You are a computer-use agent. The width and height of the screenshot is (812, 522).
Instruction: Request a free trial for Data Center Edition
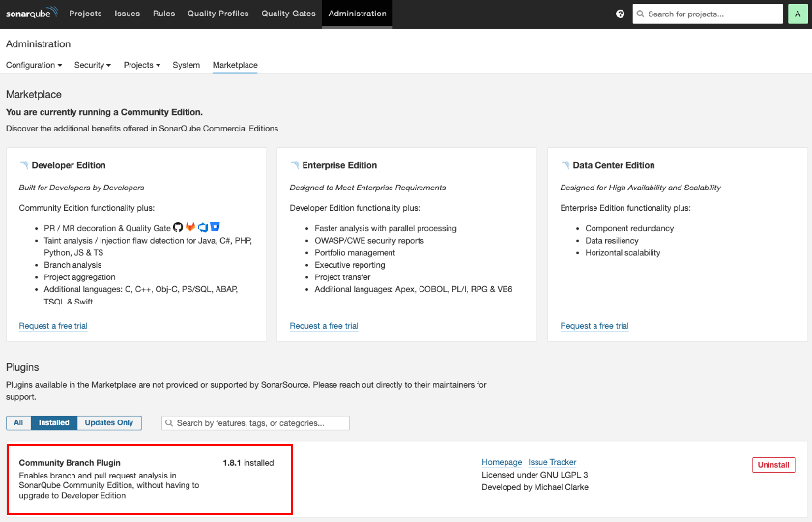(x=594, y=326)
